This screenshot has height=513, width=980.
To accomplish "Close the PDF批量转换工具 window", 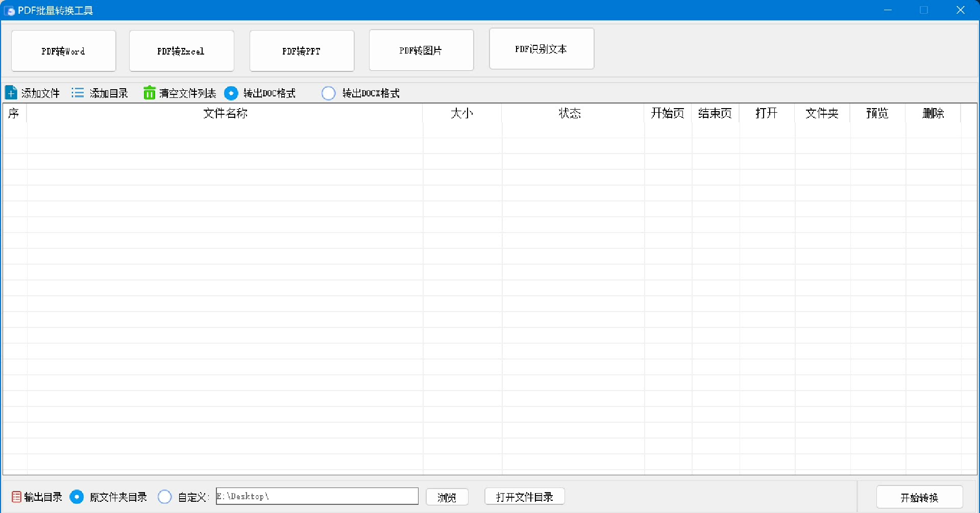I will [x=961, y=10].
